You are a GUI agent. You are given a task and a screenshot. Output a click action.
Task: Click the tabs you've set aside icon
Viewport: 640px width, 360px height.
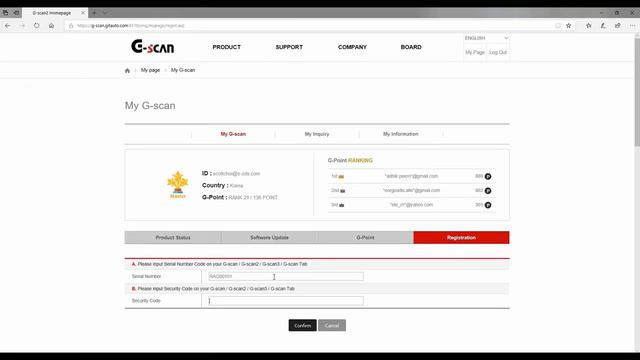[5, 13]
